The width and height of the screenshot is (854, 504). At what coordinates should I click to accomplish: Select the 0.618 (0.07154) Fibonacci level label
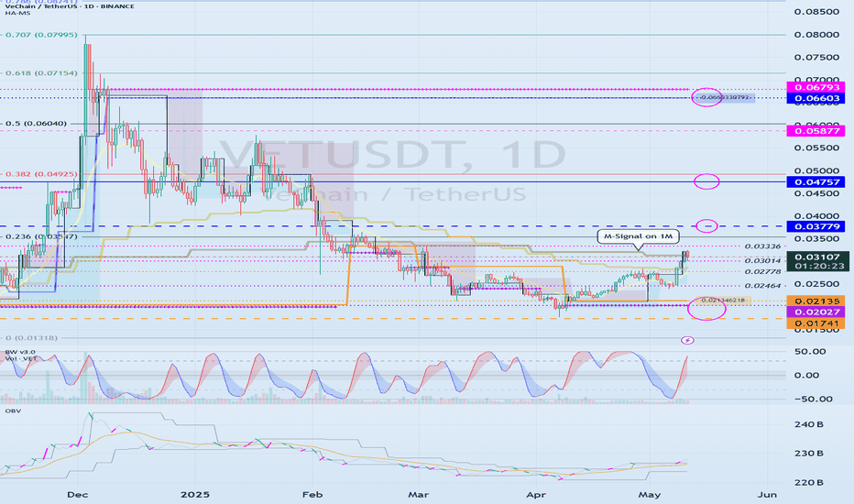pyautogui.click(x=41, y=73)
